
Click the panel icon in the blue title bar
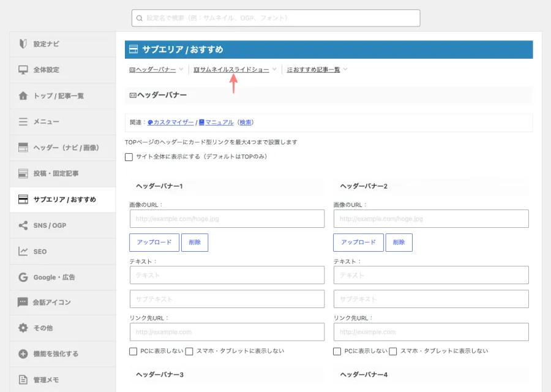[133, 49]
